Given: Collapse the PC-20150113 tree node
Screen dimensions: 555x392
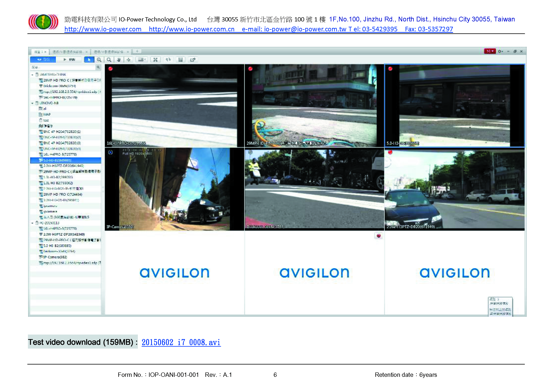Looking at the screenshot, I should click(32, 223).
